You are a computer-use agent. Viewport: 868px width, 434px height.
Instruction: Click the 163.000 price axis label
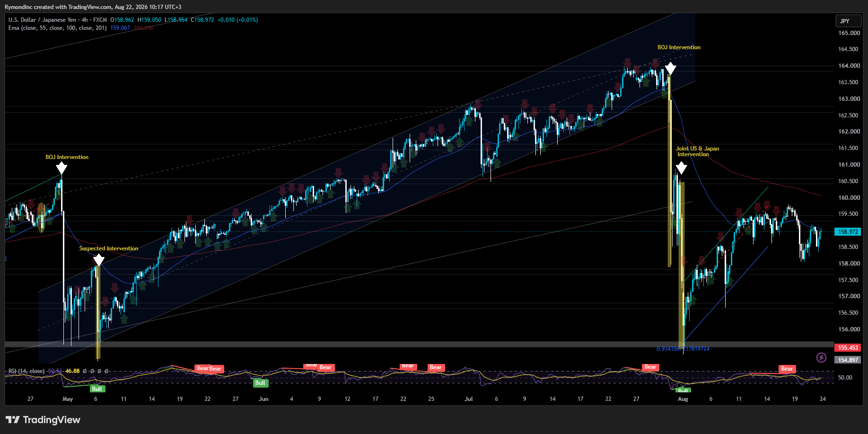(849, 99)
